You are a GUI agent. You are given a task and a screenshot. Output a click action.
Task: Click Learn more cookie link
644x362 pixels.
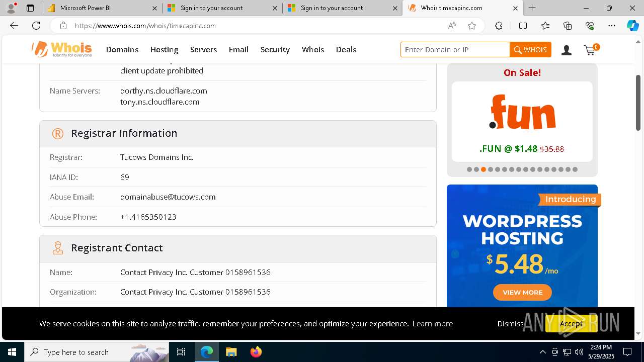(x=433, y=323)
